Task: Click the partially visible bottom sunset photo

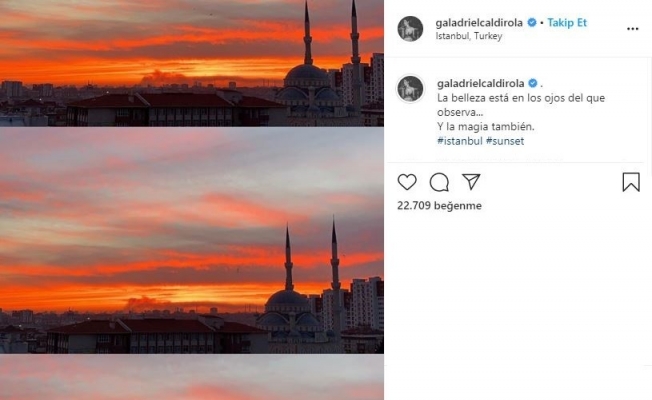Action: 192,378
